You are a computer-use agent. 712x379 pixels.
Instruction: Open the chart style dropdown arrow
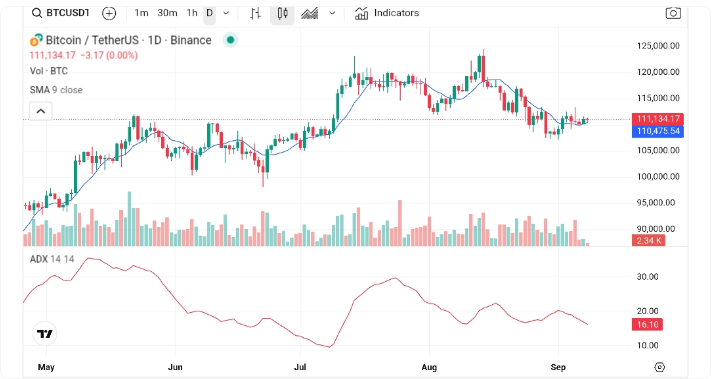tap(332, 13)
